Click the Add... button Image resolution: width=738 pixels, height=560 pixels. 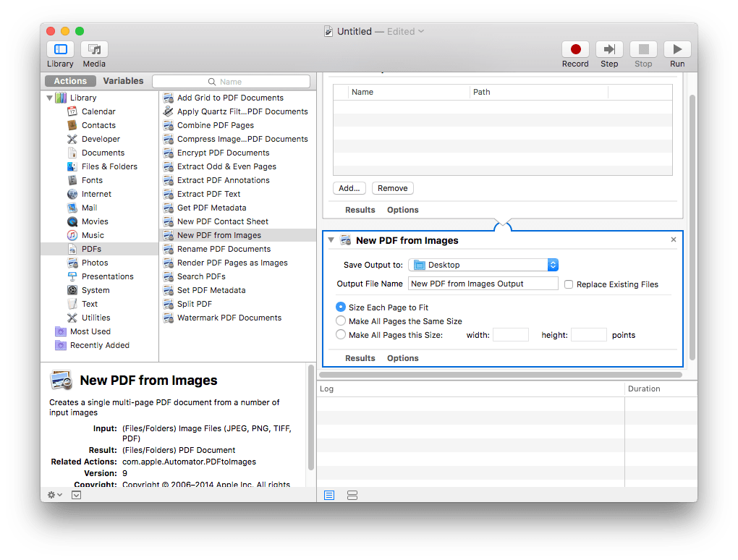pos(349,188)
